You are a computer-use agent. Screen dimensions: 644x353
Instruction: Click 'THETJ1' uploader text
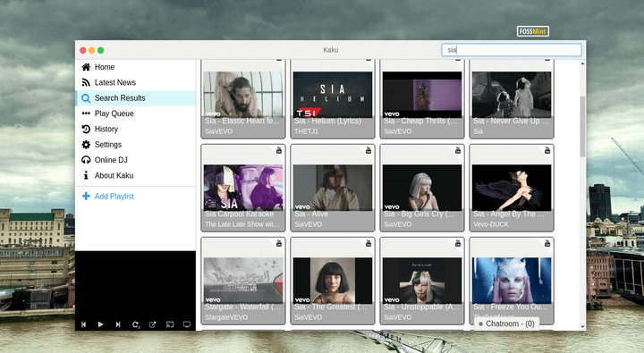coord(307,131)
